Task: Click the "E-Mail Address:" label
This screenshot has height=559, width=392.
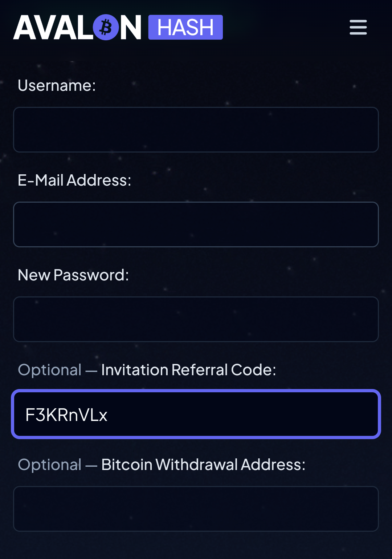Action: pos(74,180)
